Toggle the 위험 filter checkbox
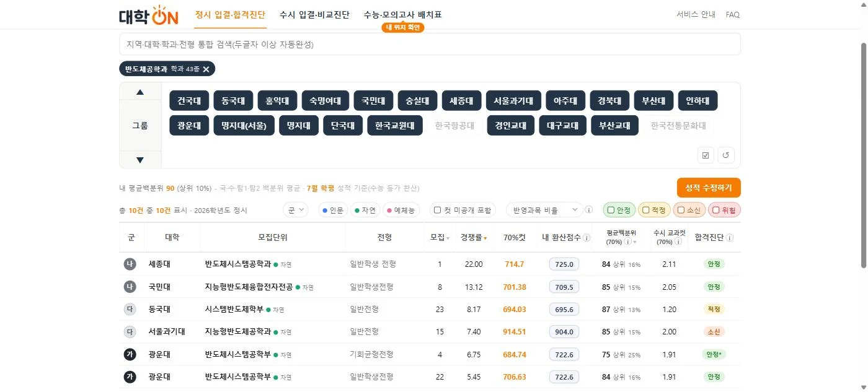Screen dimensions: 868x392 click(x=716, y=210)
